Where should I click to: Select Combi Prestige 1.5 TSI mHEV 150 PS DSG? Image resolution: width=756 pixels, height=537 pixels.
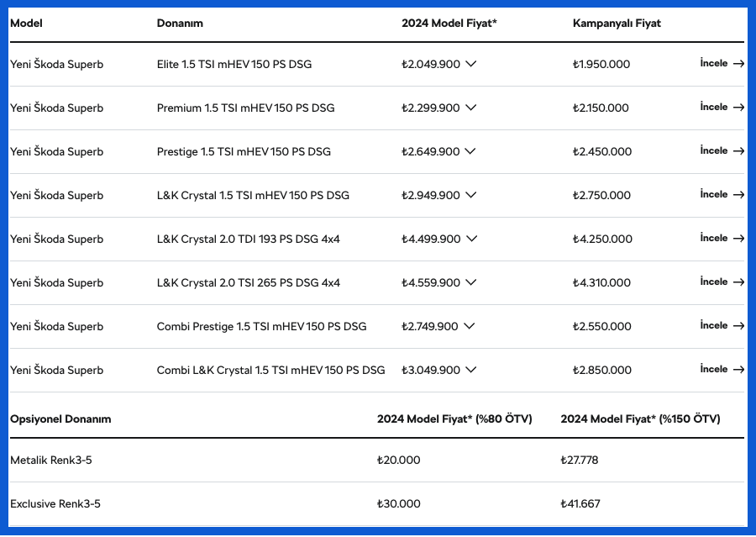pyautogui.click(x=261, y=327)
